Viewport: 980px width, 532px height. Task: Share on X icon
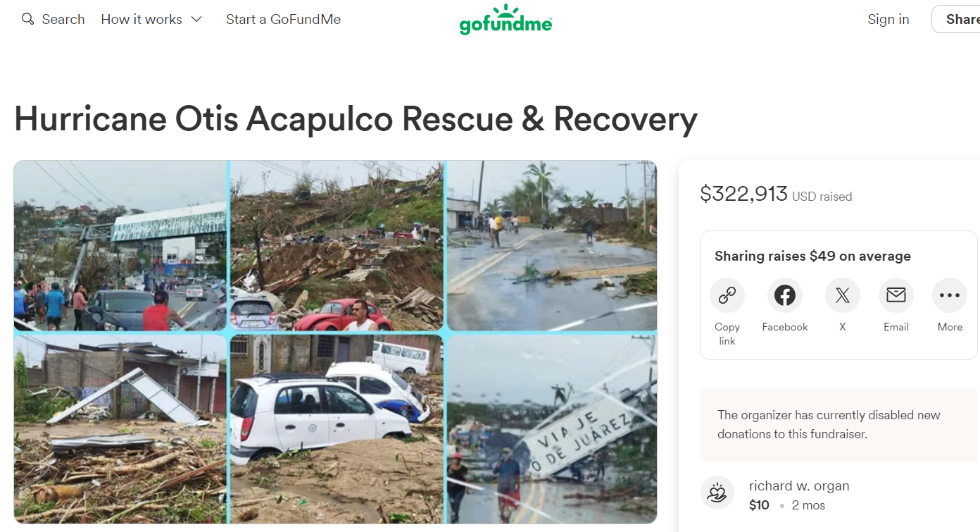coord(843,296)
